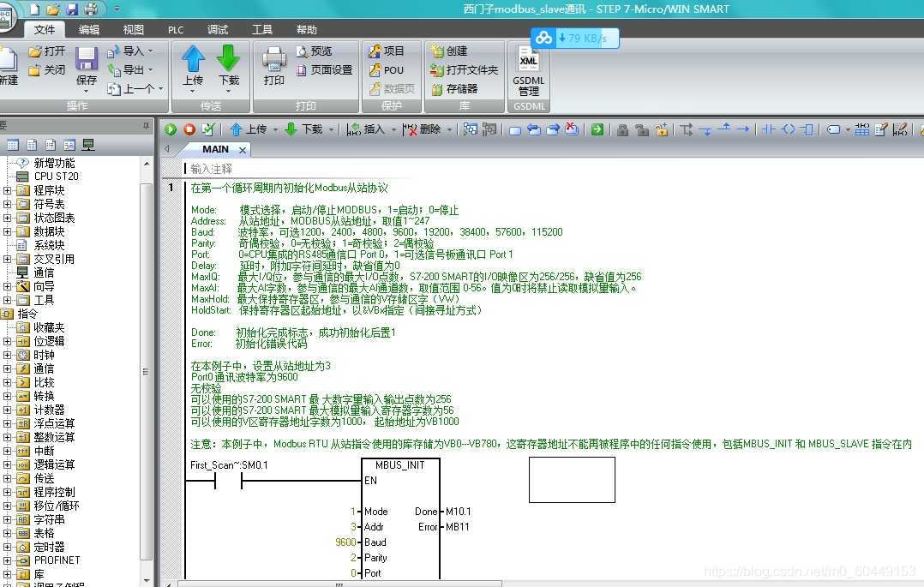Open toolbar 插入 dropdown arrow
Screen dimensions: 924x587
click(393, 129)
